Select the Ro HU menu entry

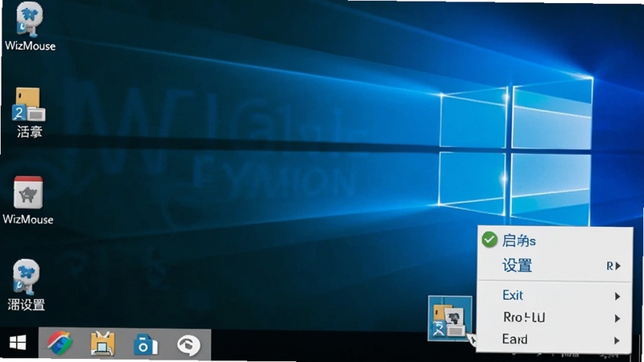(x=555, y=318)
